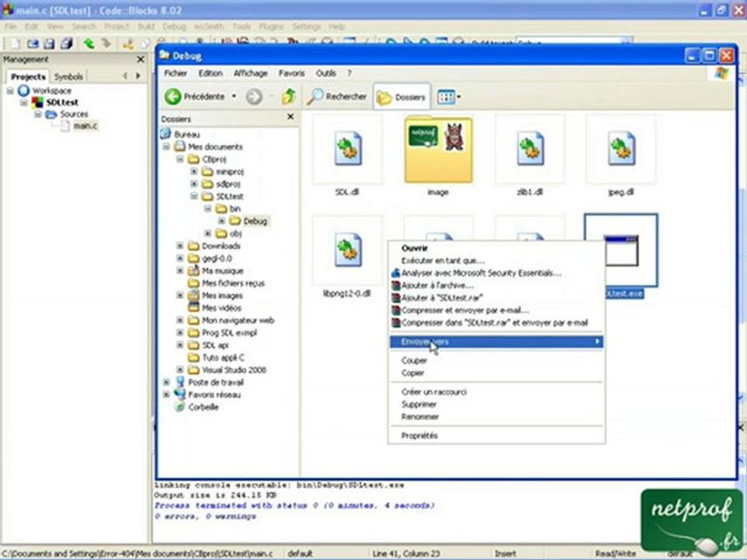Open the Fichier menu in Explorer
This screenshot has height=560, width=747.
pyautogui.click(x=175, y=73)
